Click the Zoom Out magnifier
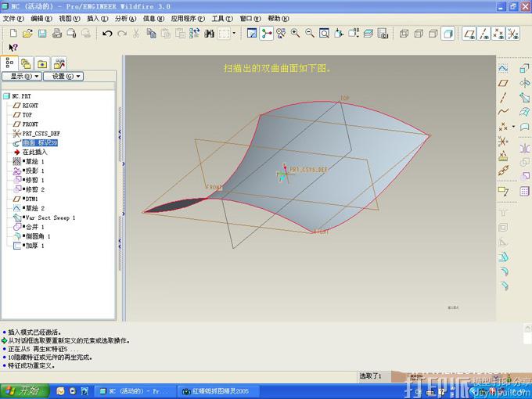 tap(310, 33)
